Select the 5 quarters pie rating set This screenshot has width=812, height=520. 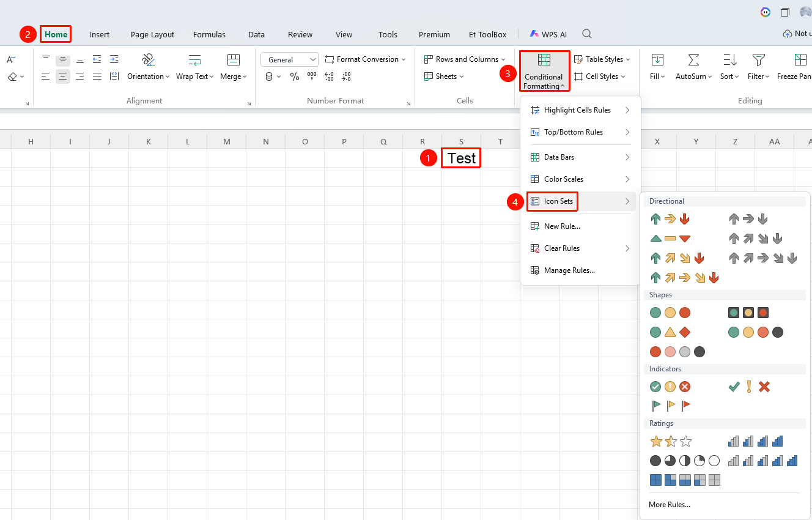click(x=685, y=461)
